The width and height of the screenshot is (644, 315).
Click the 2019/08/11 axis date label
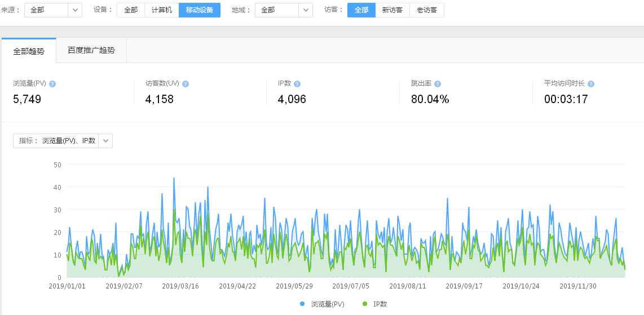click(407, 286)
